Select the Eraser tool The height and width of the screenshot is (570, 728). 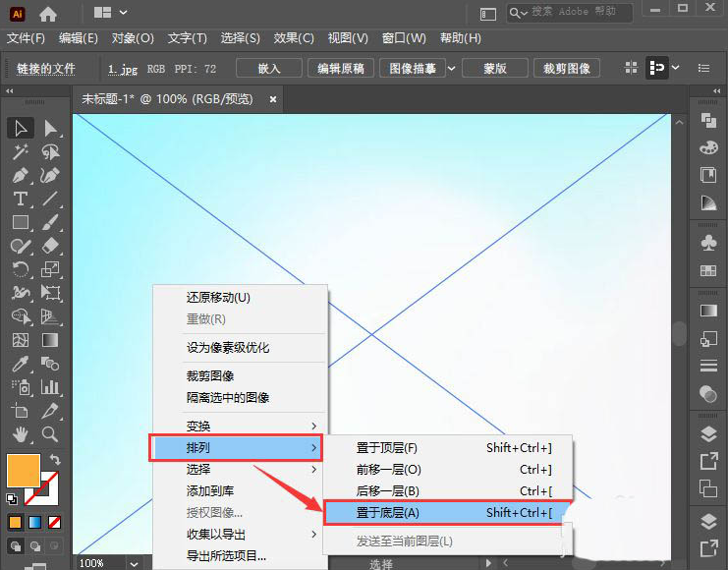pyautogui.click(x=50, y=246)
